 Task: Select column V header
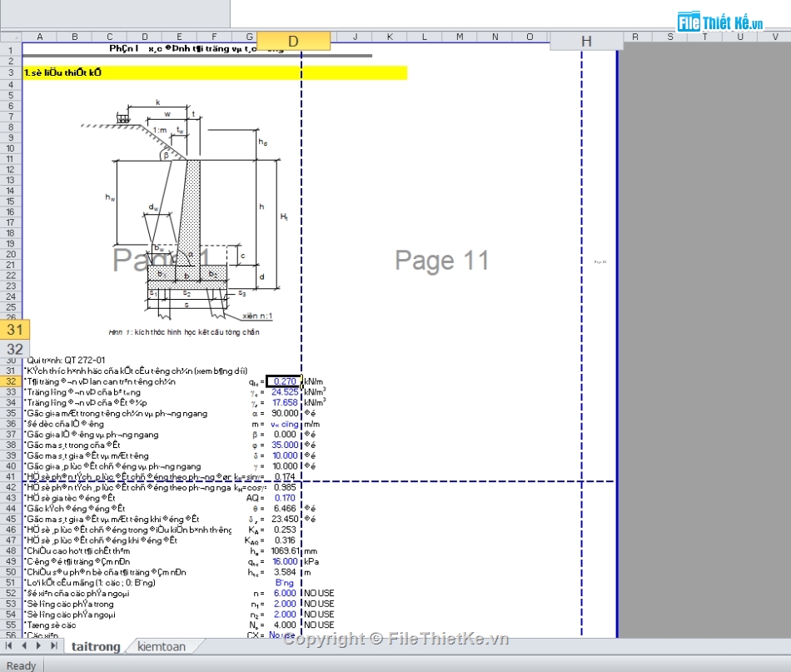coord(775,37)
